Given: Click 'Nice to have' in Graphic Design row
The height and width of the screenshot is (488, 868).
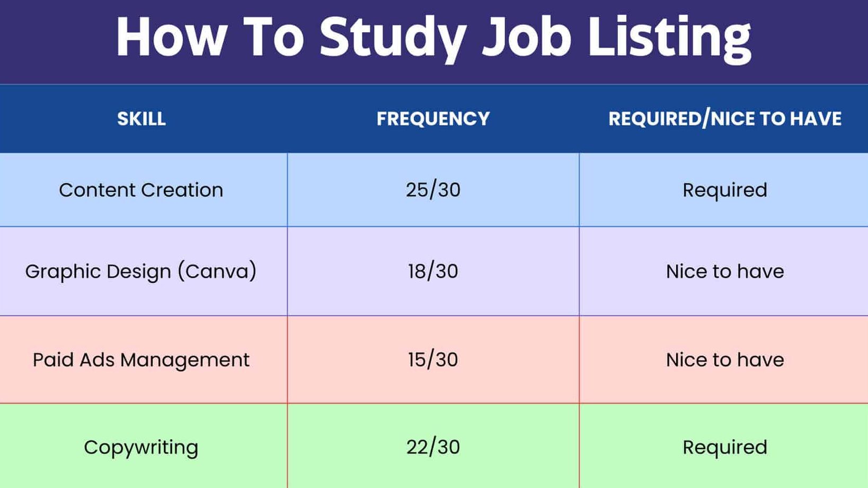Looking at the screenshot, I should coord(724,271).
